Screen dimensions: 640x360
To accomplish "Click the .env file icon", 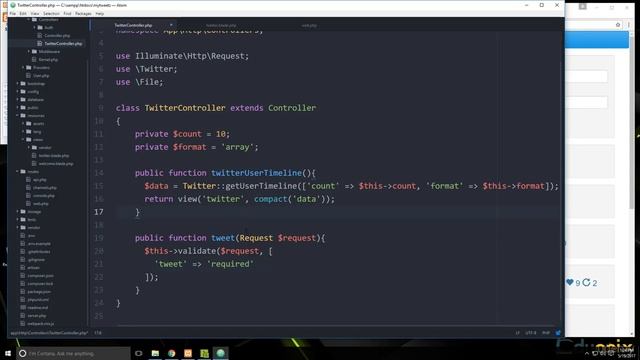I will click(23, 236).
